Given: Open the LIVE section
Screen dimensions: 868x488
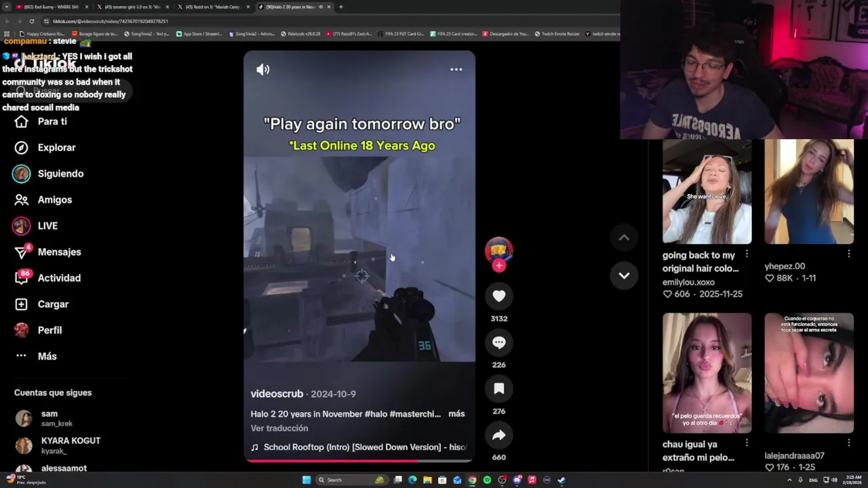Looking at the screenshot, I should pyautogui.click(x=35, y=226).
